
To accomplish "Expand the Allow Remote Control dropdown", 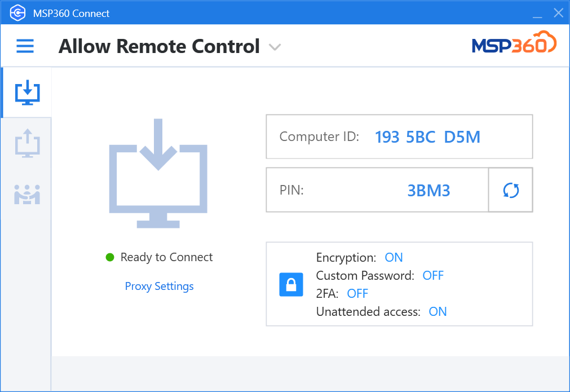I will 275,47.
